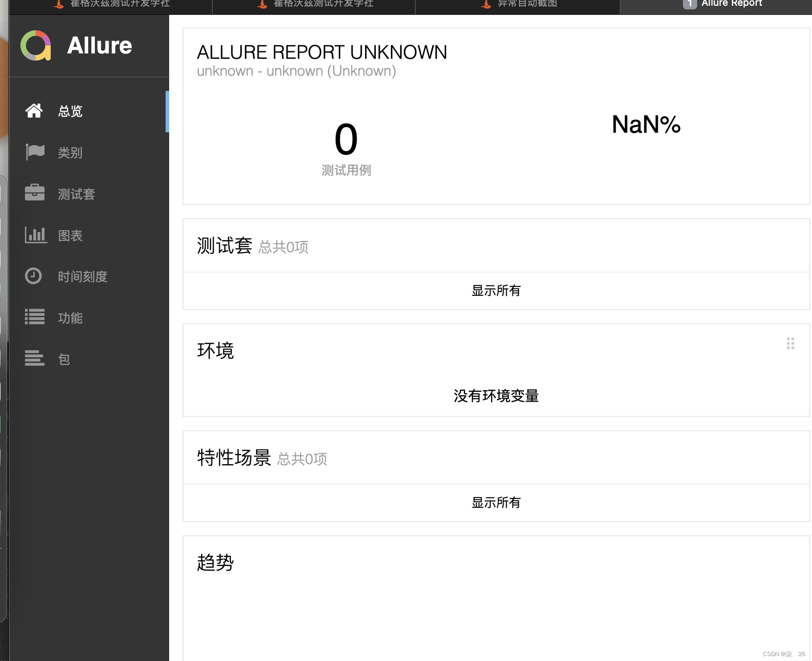Click the drag handle on 环境 widget
The height and width of the screenshot is (661, 812).
[x=790, y=343]
